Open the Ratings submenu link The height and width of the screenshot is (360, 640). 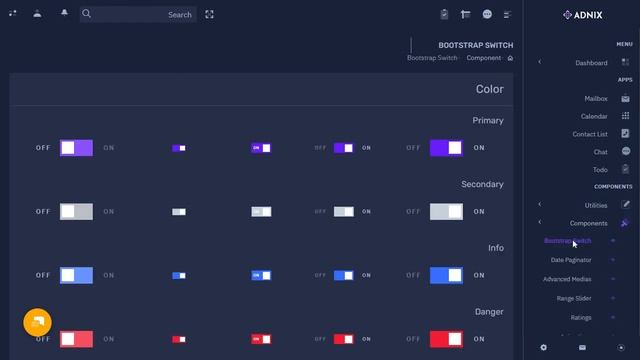(x=581, y=318)
